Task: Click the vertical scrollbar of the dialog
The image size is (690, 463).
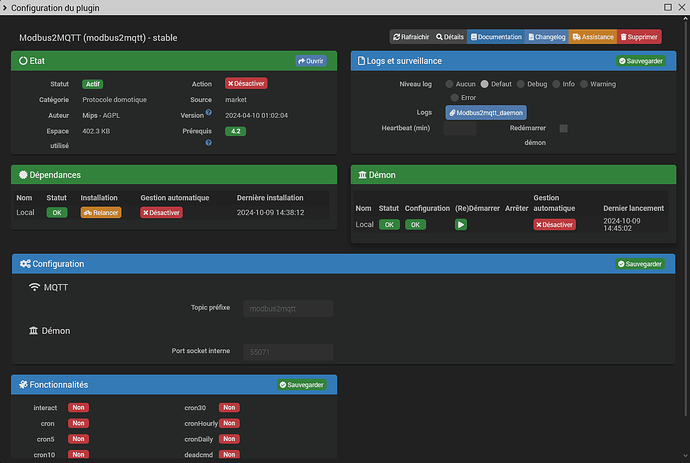Action: tap(685, 218)
